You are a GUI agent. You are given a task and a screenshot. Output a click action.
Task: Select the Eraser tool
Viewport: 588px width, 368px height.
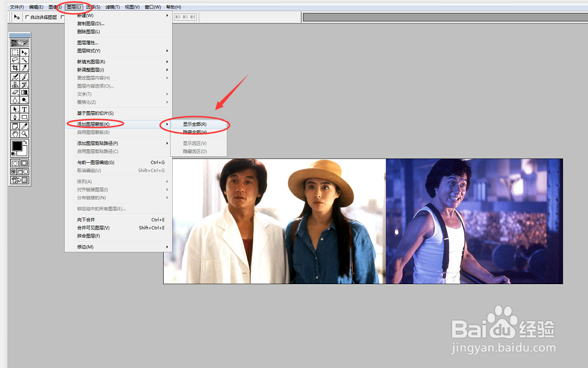pyautogui.click(x=15, y=92)
